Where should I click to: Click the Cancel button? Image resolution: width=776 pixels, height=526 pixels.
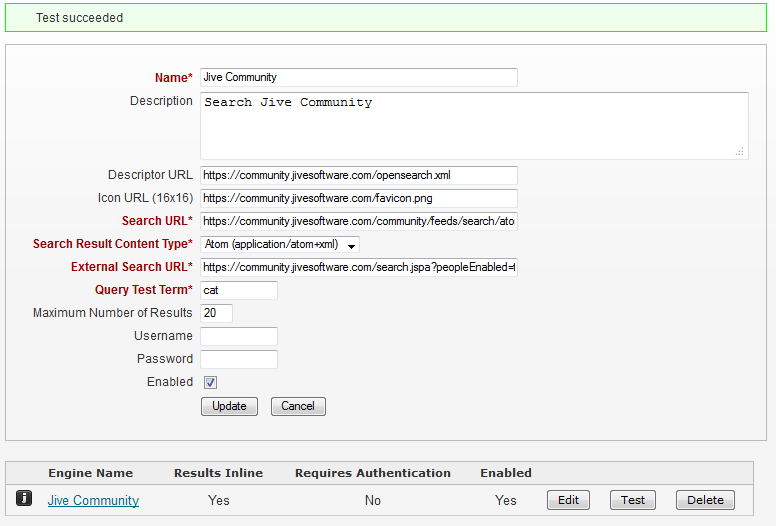click(x=298, y=406)
